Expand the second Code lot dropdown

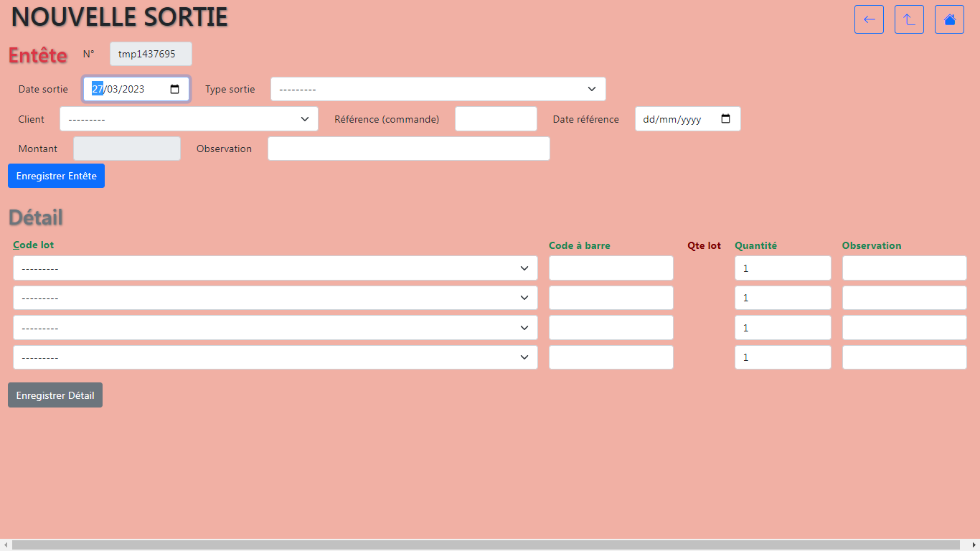click(275, 298)
